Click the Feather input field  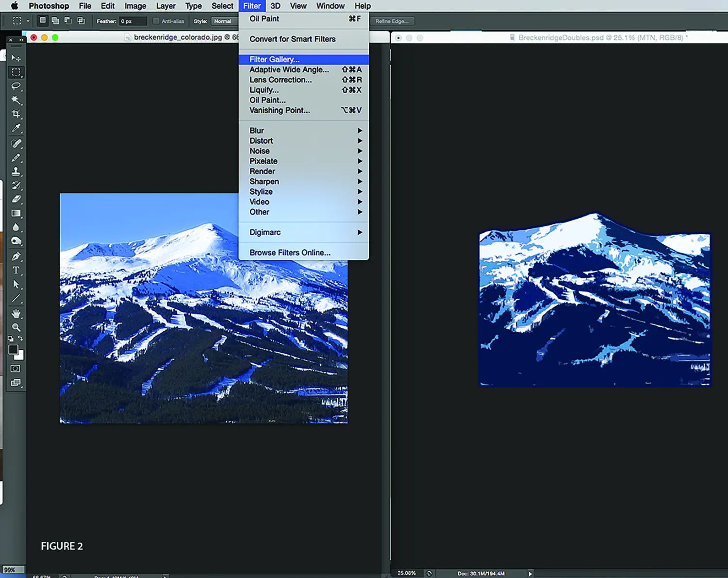(132, 21)
